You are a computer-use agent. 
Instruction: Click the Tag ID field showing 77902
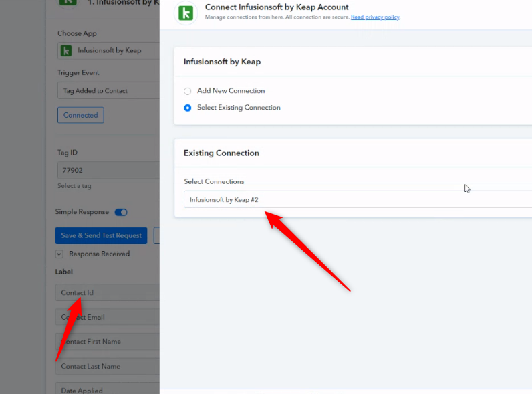pos(108,170)
